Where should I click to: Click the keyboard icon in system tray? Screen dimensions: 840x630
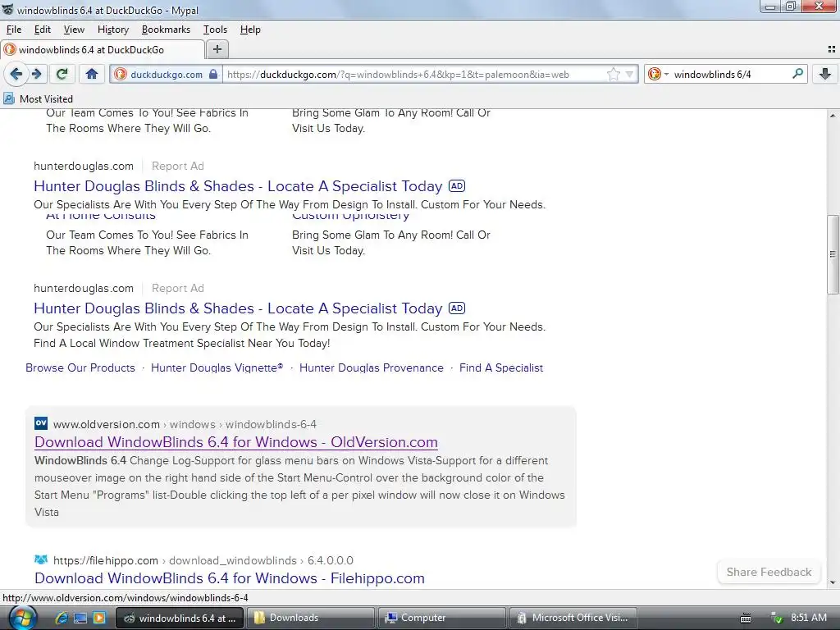tap(745, 619)
